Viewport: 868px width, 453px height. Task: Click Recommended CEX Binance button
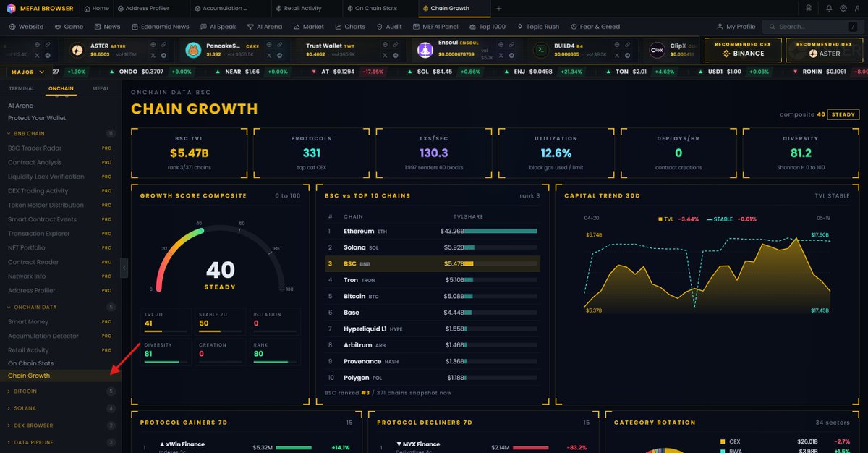742,49
